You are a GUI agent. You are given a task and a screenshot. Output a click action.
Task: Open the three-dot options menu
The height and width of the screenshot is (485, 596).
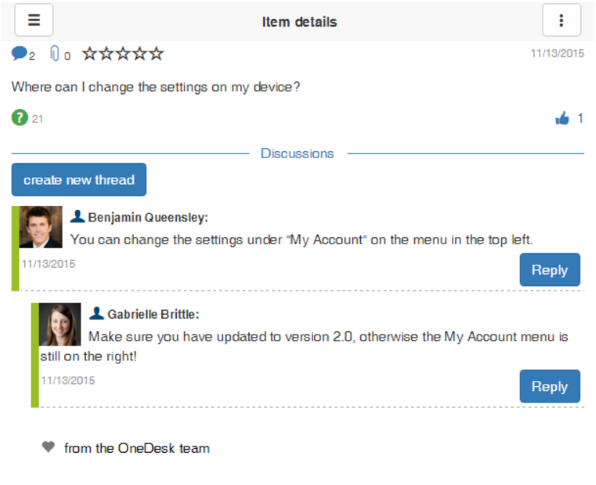(x=561, y=20)
